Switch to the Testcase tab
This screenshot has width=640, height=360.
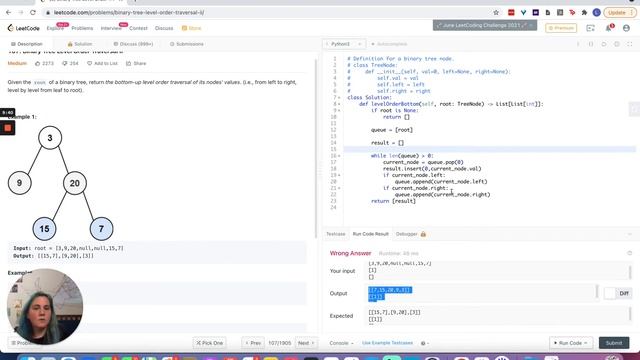[x=336, y=234]
